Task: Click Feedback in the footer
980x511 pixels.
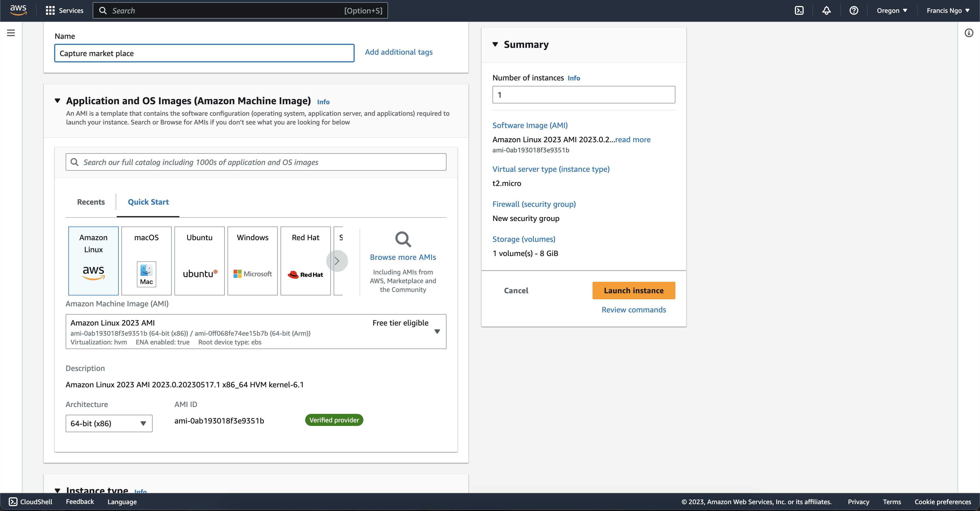Action: click(x=80, y=502)
